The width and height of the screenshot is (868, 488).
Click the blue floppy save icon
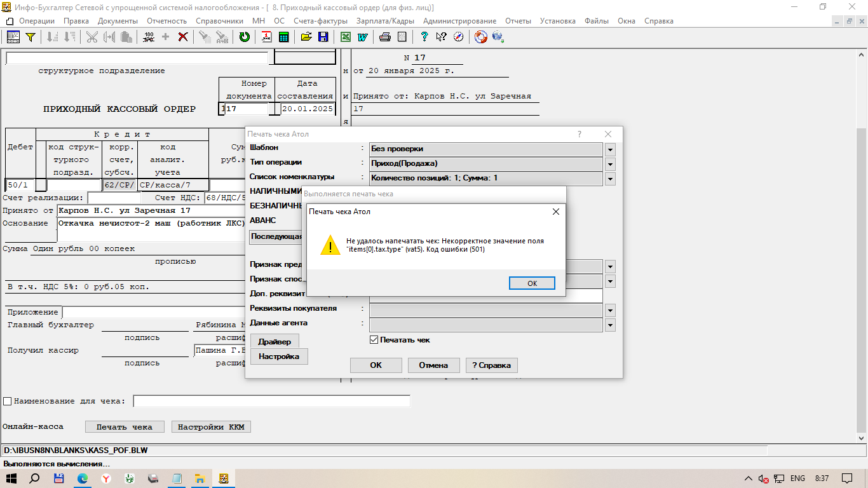323,37
